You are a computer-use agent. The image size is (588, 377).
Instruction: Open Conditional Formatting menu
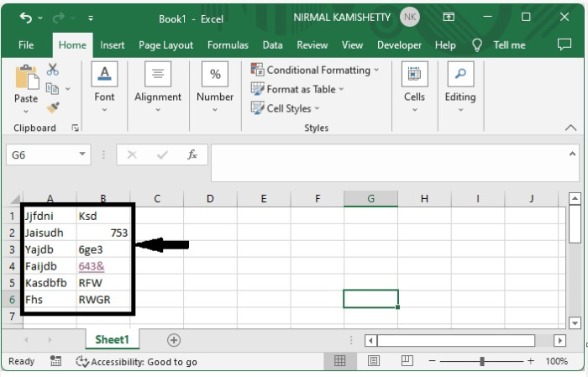[x=315, y=70]
